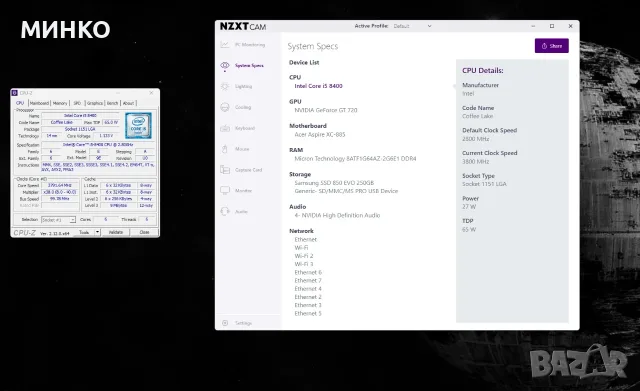This screenshot has height=391, width=640.
Task: Open the Socket #1 selection dropdown in CPU-Z
Action: tap(58, 220)
